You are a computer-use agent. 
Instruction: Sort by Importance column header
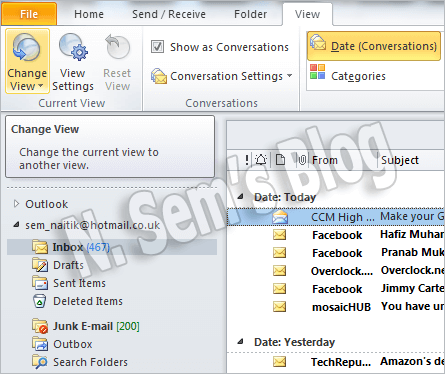coord(247,160)
